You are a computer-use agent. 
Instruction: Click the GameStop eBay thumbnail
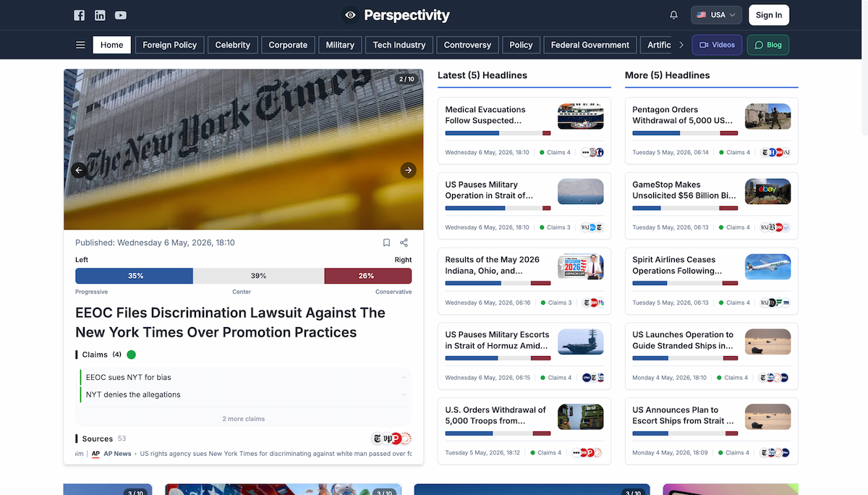click(x=767, y=192)
